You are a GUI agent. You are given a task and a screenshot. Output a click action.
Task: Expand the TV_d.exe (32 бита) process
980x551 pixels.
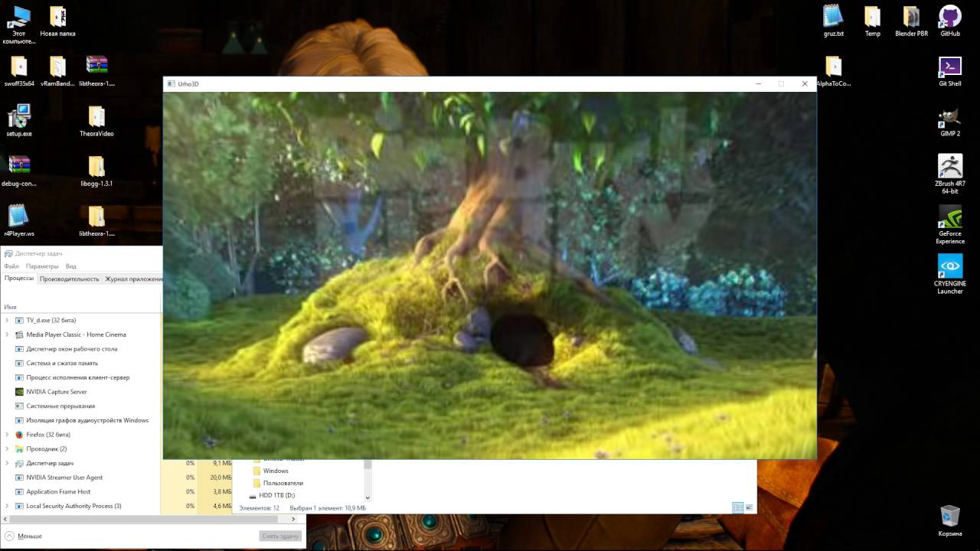click(7, 320)
